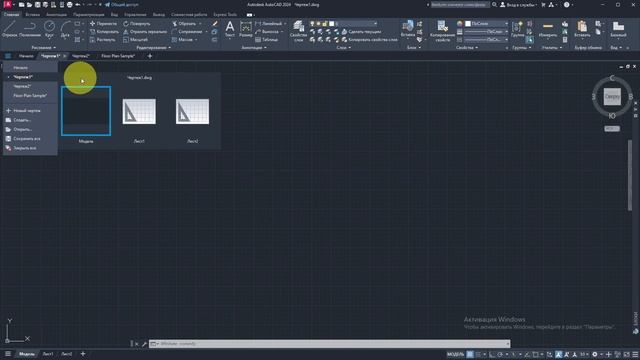Expand the Properties (Свойства) panel
This screenshot has width=640, height=360.
tap(467, 48)
